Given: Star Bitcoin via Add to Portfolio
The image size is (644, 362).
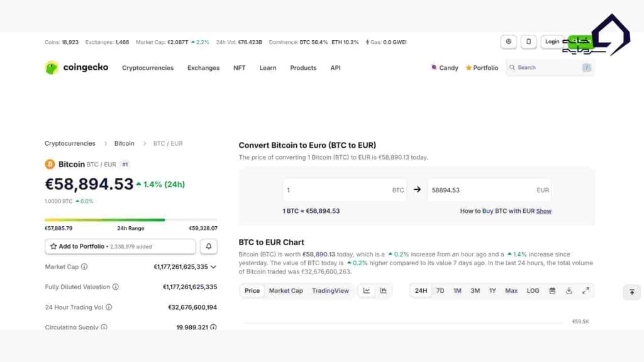Looking at the screenshot, I should click(x=54, y=246).
